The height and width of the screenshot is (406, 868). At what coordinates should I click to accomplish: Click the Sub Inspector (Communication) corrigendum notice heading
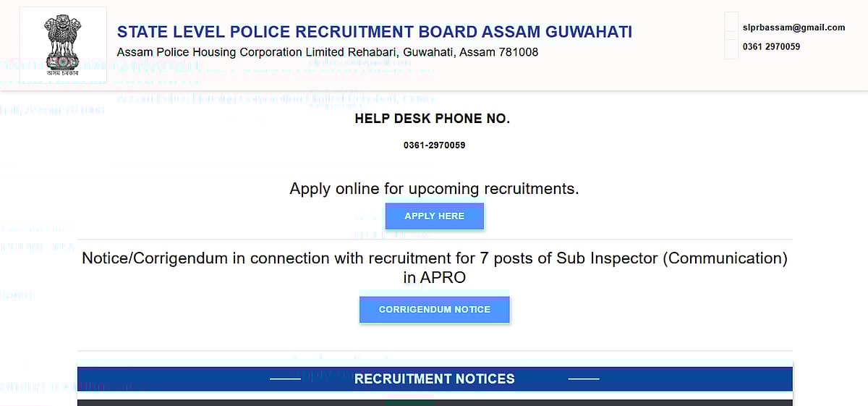pyautogui.click(x=434, y=267)
